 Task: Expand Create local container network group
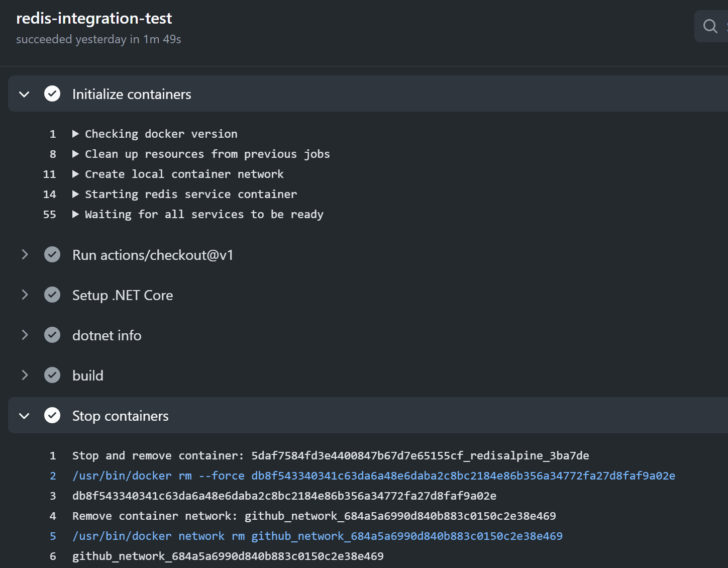coord(75,174)
